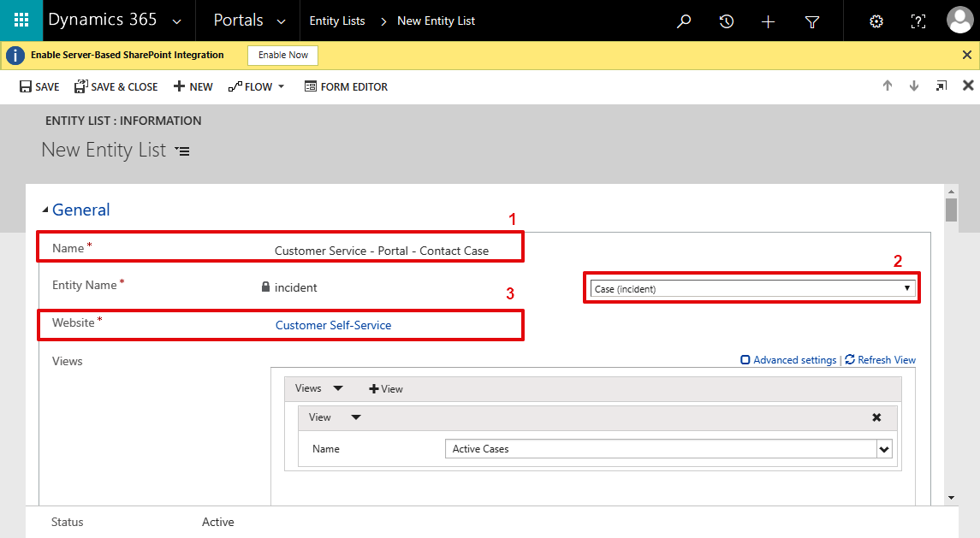Add a view with +View button
Viewport: 980px width, 538px height.
(386, 388)
